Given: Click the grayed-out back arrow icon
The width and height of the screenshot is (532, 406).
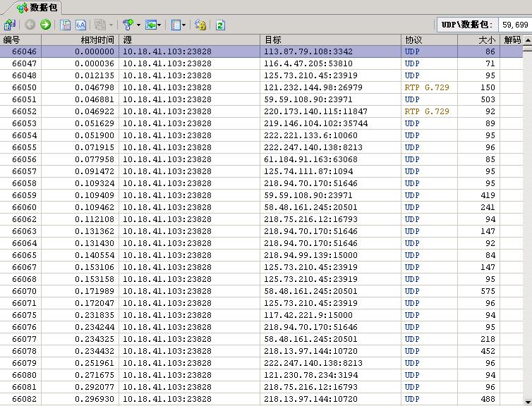Looking at the screenshot, I should coord(30,25).
